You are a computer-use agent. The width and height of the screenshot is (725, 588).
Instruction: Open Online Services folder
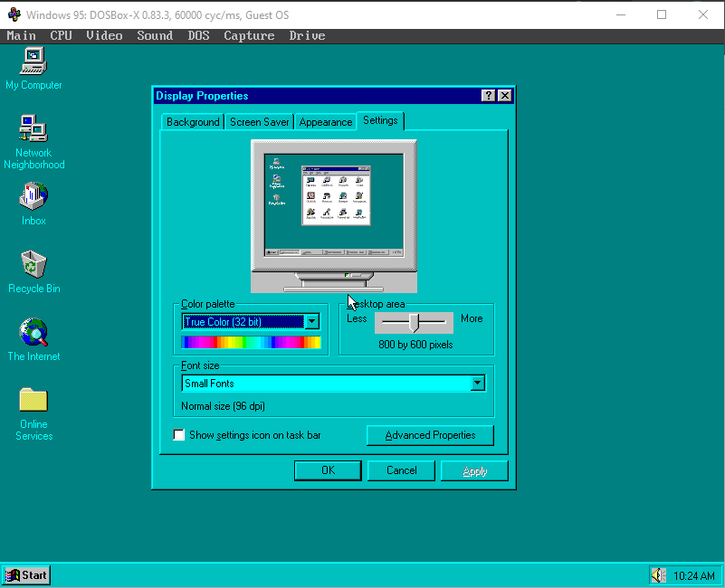coord(33,401)
